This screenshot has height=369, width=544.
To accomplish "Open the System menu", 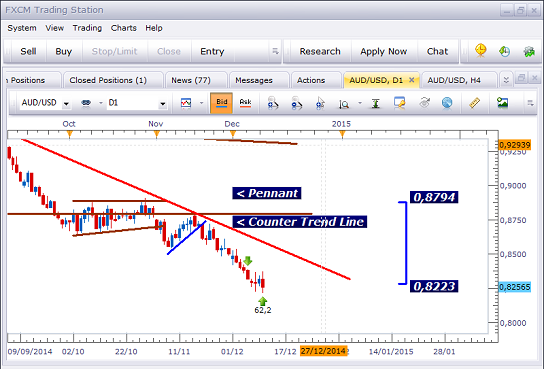I will pos(22,28).
